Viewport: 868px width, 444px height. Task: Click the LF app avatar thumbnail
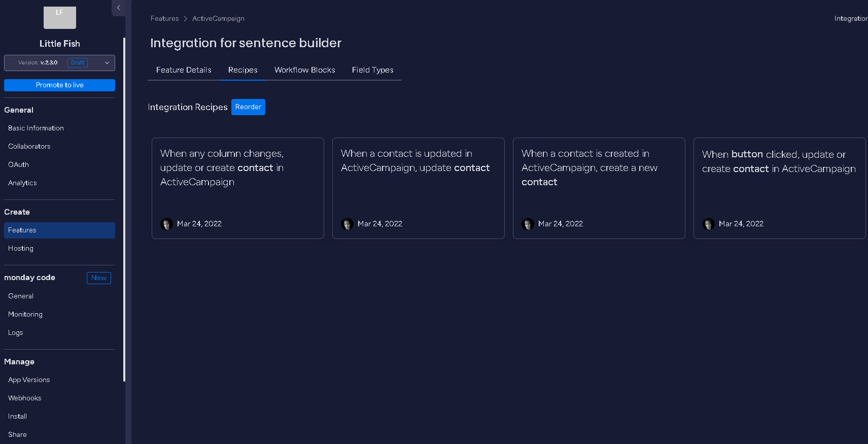tap(60, 17)
